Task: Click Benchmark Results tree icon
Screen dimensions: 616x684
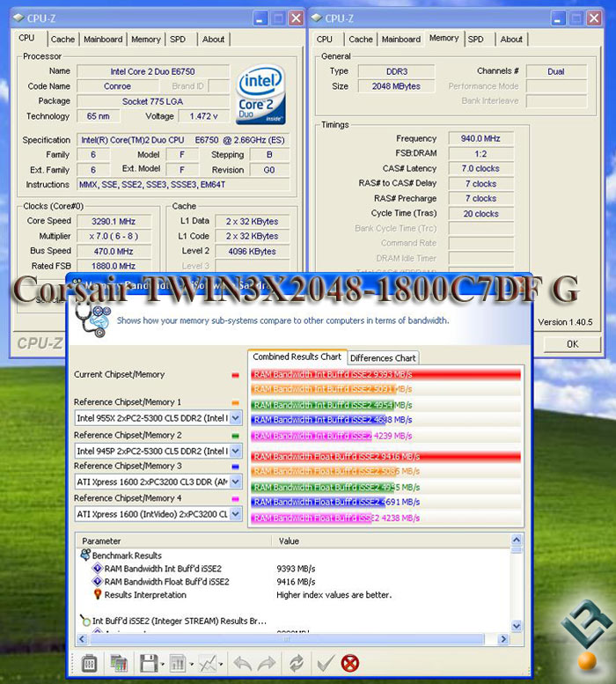Action: click(x=85, y=555)
